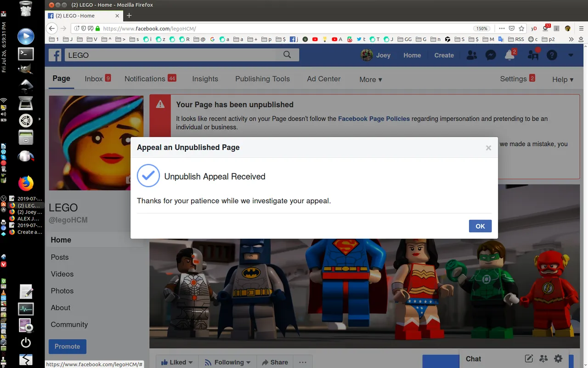This screenshot has width=588, height=368.
Task: Select Home in the page sidebar
Action: (x=61, y=240)
